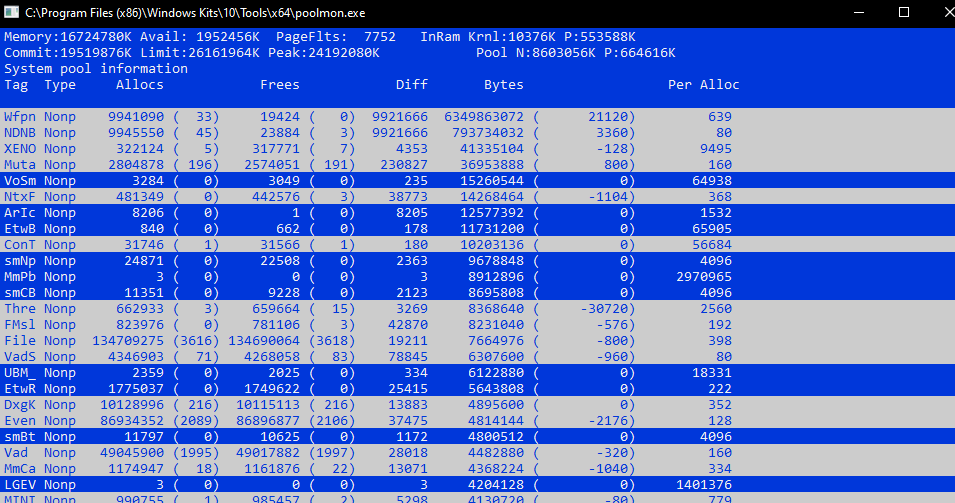Select the Muta tag row
Image resolution: width=955 pixels, height=503 pixels.
pyautogui.click(x=478, y=164)
